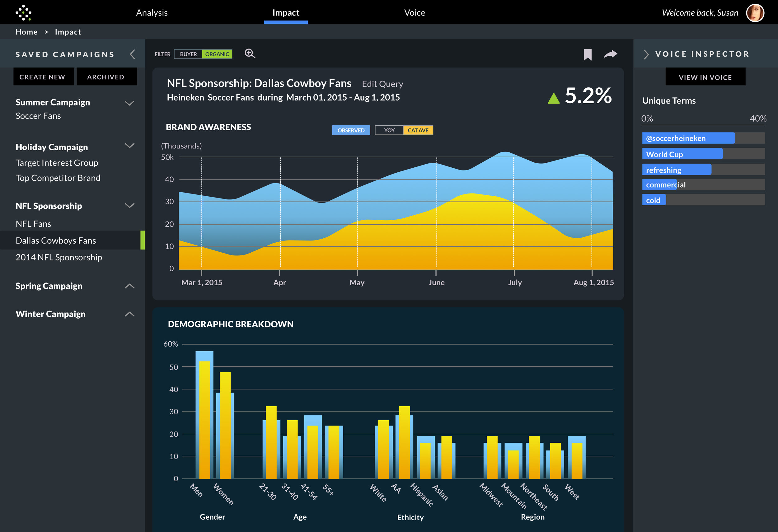Open 2014 NFL Sponsorship
Image resolution: width=778 pixels, height=532 pixels.
click(59, 257)
